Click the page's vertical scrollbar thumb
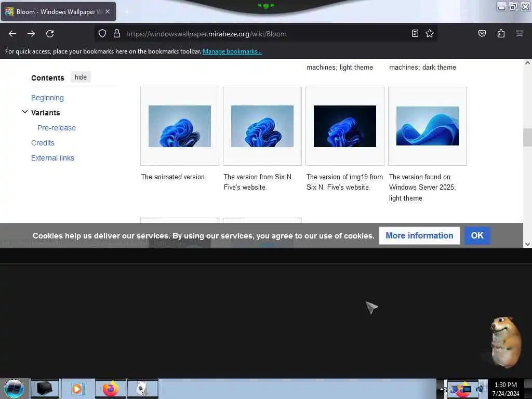The height and width of the screenshot is (399, 532). pos(527,137)
